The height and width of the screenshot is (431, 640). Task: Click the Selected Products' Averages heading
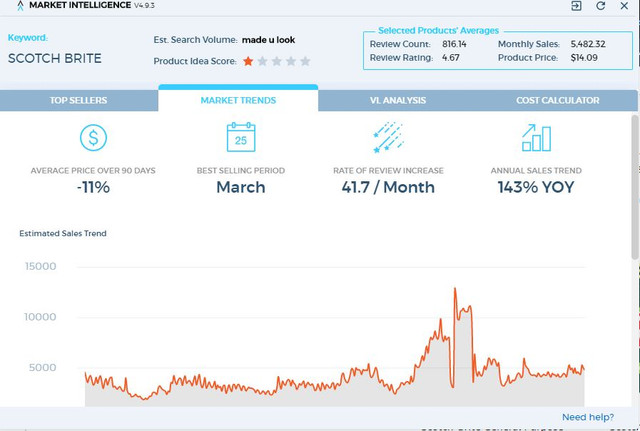[438, 31]
